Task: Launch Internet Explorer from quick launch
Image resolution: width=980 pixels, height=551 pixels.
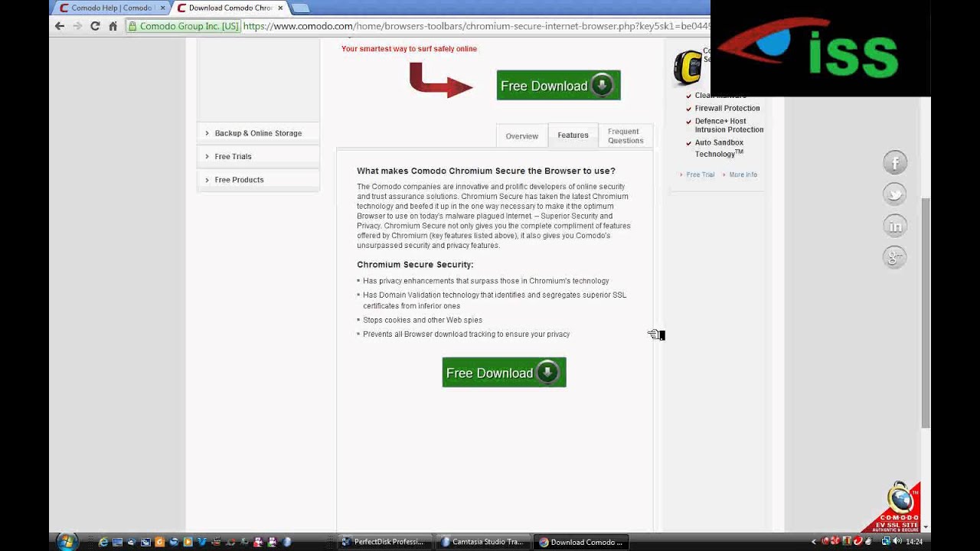Action: pyautogui.click(x=103, y=542)
